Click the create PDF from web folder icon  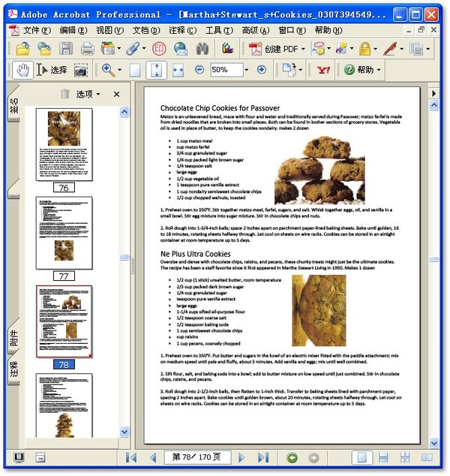coord(44,49)
